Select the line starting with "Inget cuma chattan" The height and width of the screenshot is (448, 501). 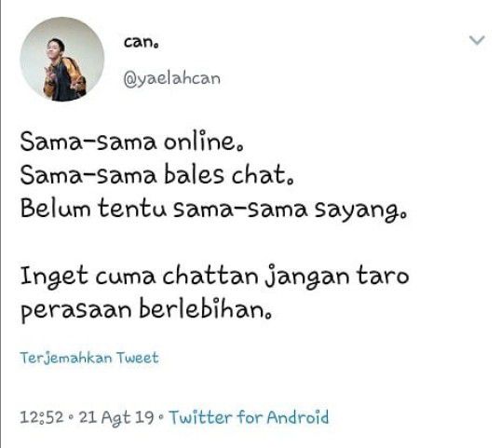(x=215, y=276)
